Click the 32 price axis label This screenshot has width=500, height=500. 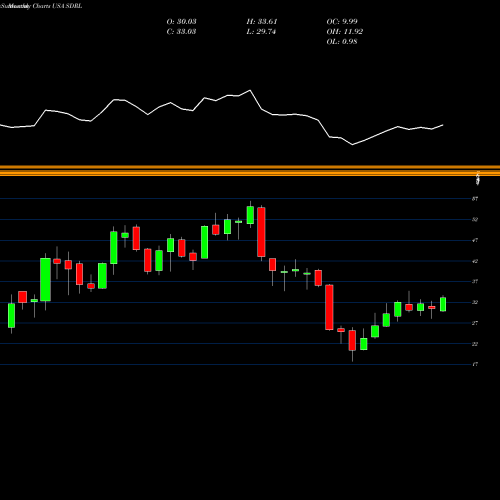pyautogui.click(x=475, y=302)
